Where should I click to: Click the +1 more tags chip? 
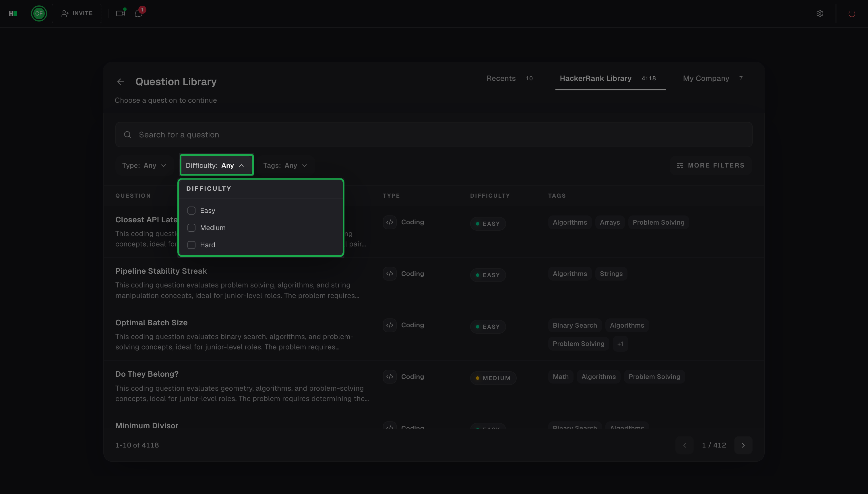click(x=620, y=344)
